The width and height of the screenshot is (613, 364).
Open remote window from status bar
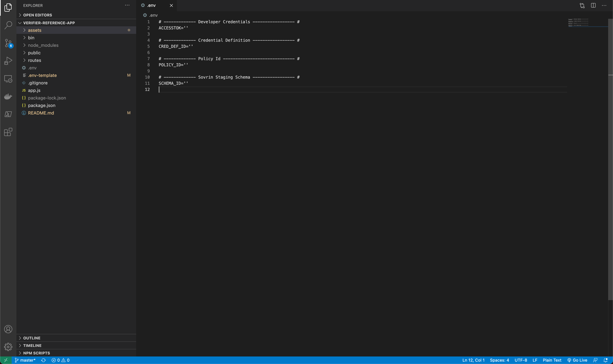(x=6, y=360)
